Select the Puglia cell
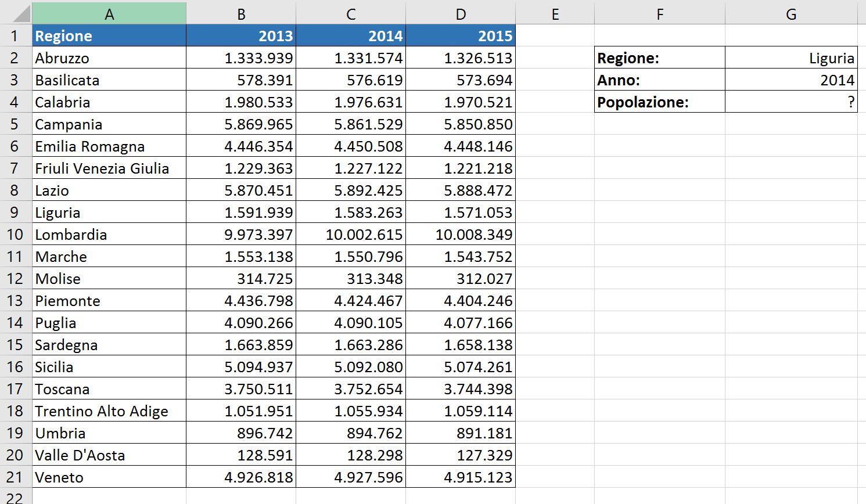The height and width of the screenshot is (504, 866). 109,323
